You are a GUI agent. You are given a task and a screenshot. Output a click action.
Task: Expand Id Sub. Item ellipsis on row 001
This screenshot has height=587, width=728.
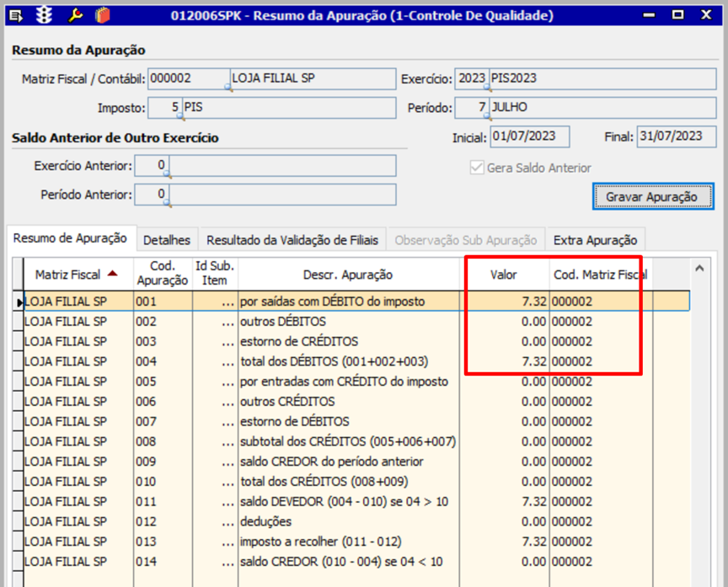pyautogui.click(x=226, y=302)
